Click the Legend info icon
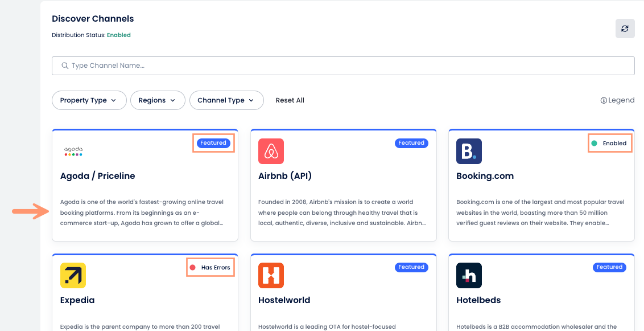Viewport: 644px width, 331px height. coord(604,100)
